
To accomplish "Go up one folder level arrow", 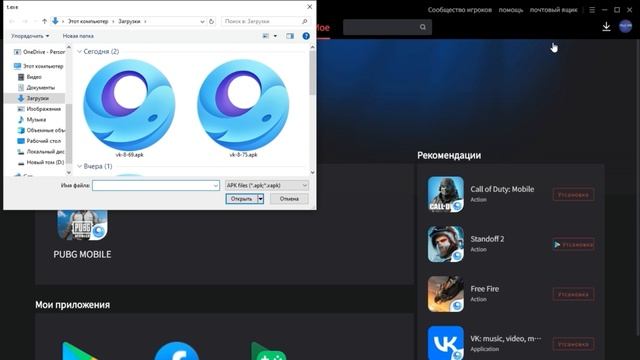I will [44, 21].
